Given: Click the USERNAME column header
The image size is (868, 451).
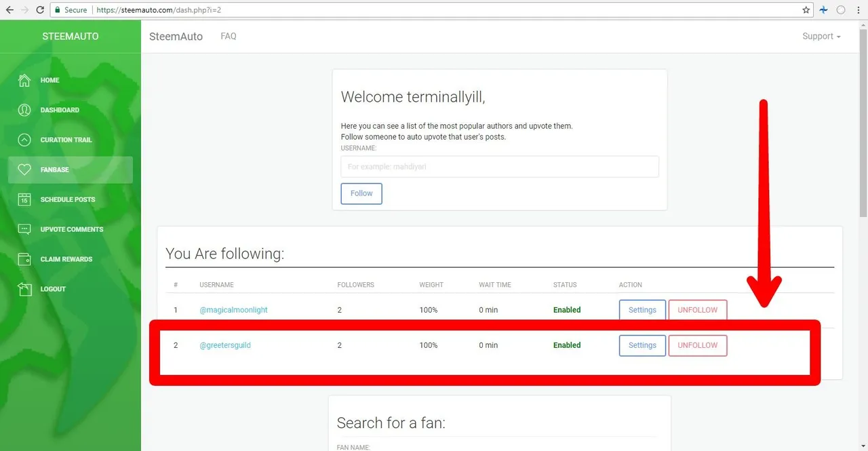Looking at the screenshot, I should (216, 285).
